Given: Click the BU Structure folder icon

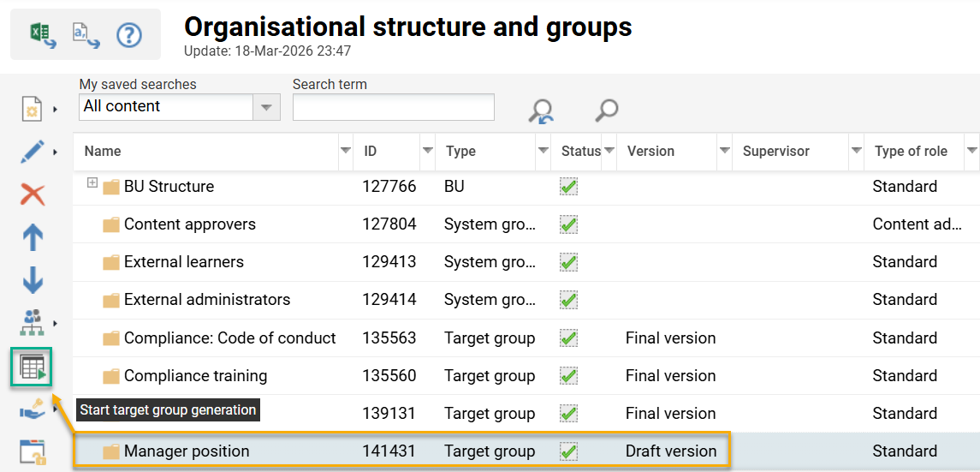Looking at the screenshot, I should (111, 186).
